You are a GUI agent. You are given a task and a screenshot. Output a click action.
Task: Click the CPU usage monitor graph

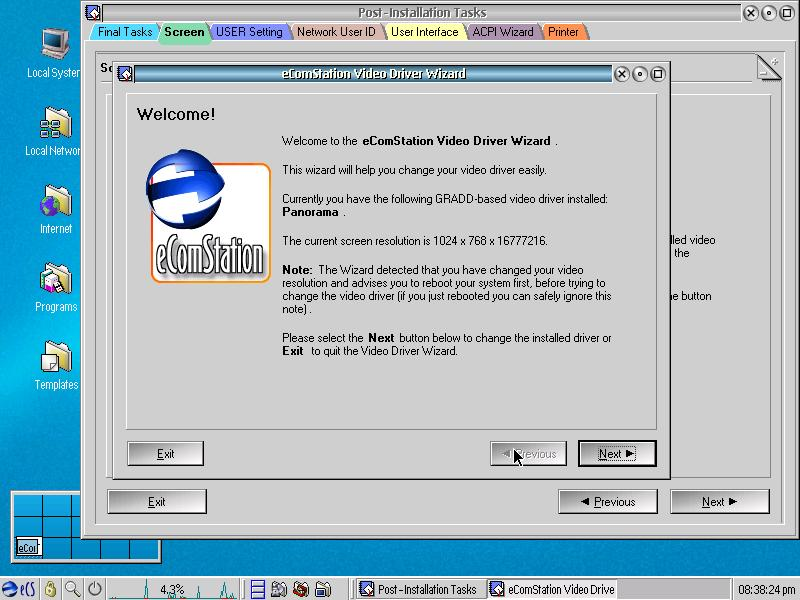[x=172, y=589]
